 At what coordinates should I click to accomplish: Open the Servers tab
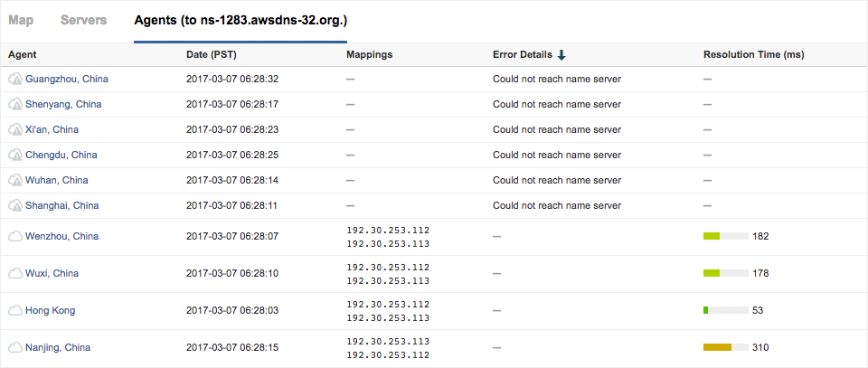[83, 20]
